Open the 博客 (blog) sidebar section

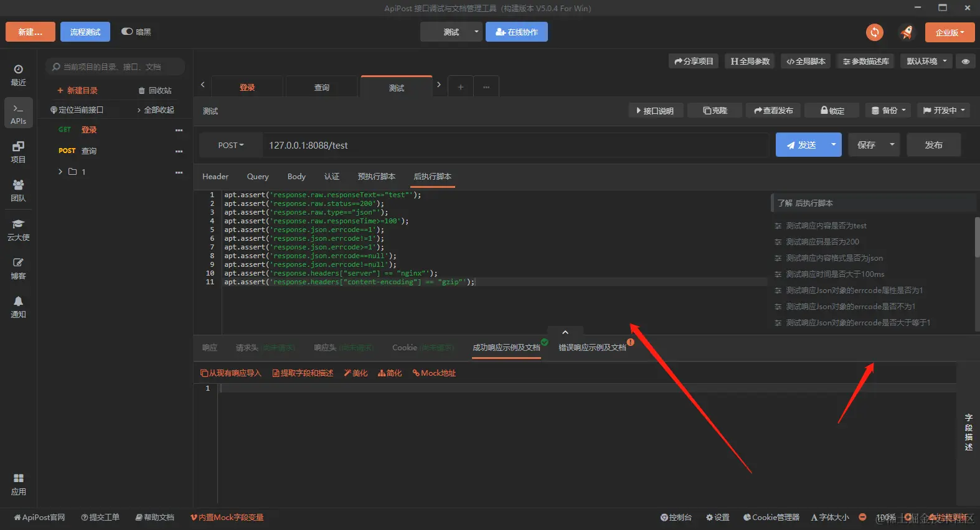(18, 268)
